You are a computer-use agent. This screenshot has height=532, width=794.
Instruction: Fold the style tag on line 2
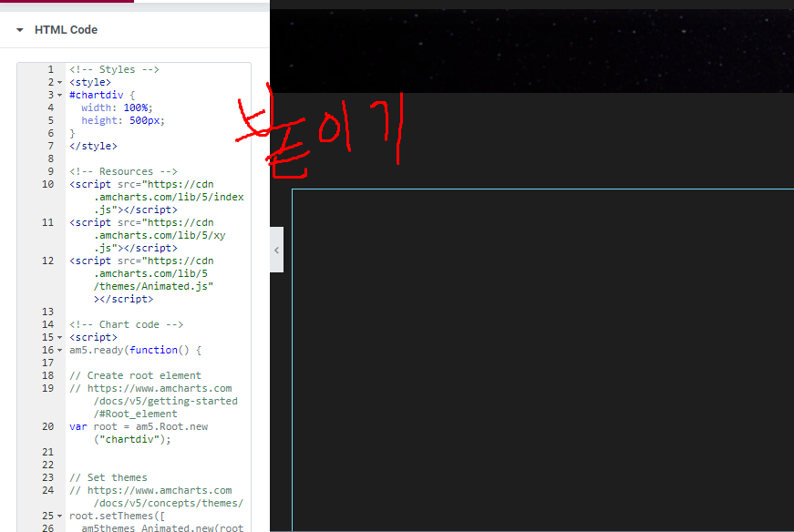click(60, 82)
